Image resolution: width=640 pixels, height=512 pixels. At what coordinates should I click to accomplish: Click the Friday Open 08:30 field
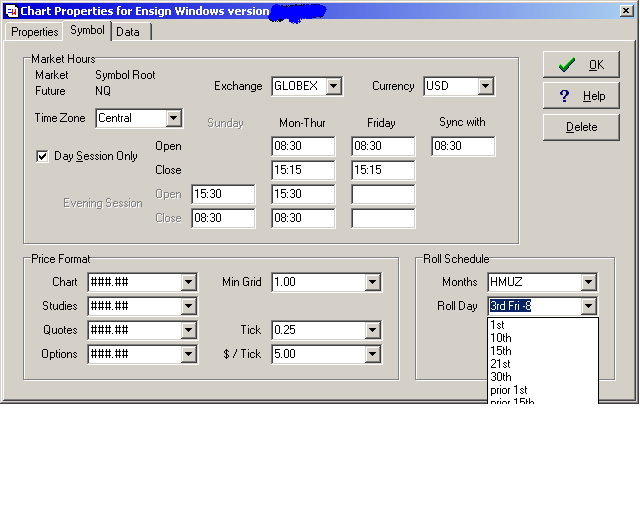(x=383, y=146)
